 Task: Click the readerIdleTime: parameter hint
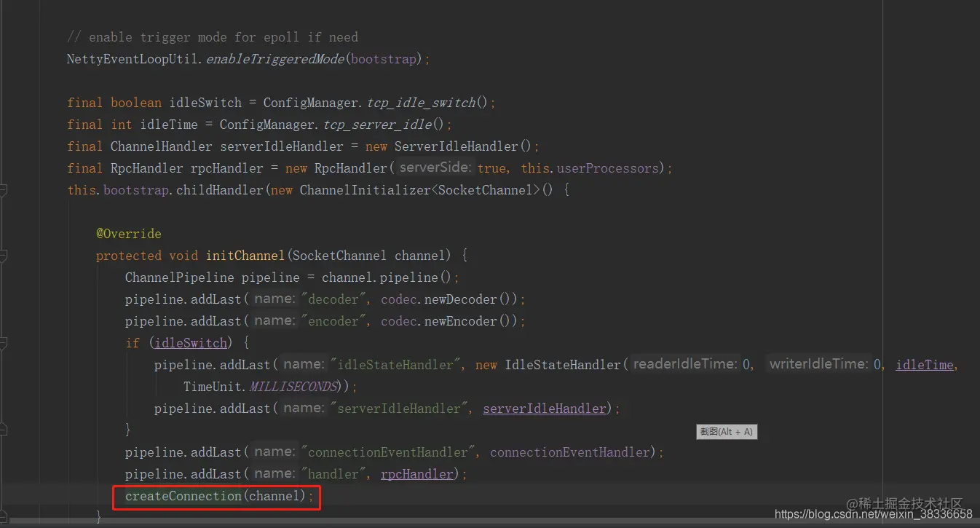click(684, 364)
